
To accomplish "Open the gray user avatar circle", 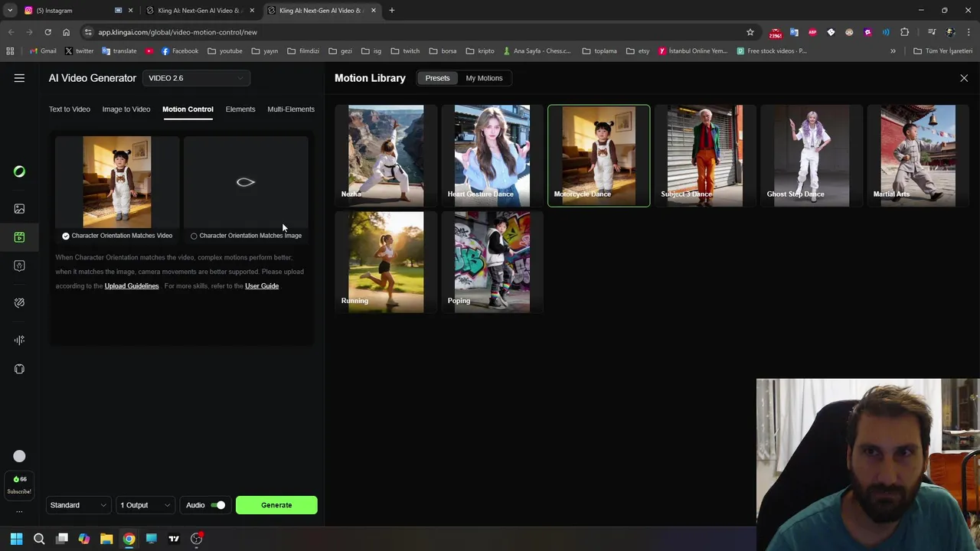I will point(19,456).
